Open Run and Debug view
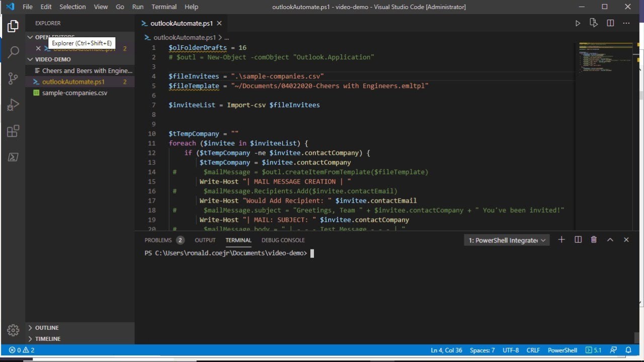This screenshot has width=644, height=362. (x=13, y=105)
